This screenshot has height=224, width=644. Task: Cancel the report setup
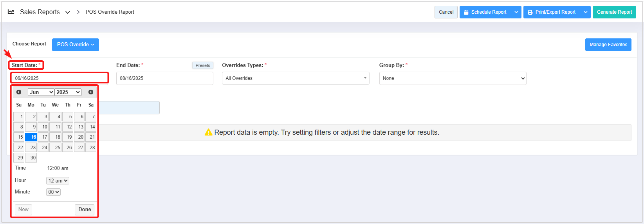[x=446, y=12]
